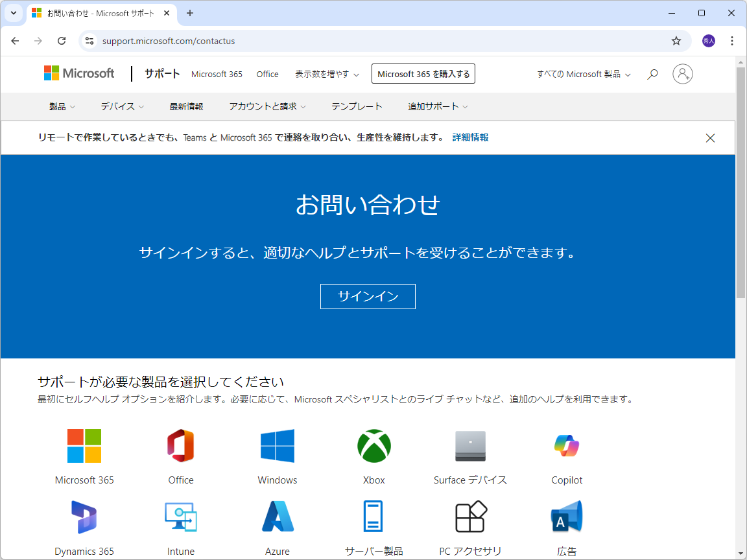Open Copilot support via its icon
Image resolution: width=747 pixels, height=560 pixels.
tap(566, 446)
